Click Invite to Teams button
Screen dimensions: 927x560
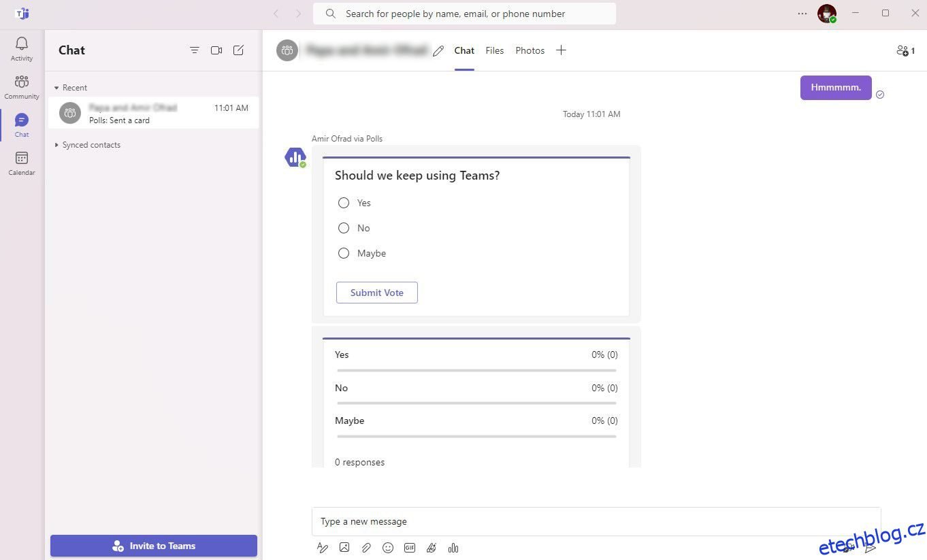pyautogui.click(x=154, y=546)
